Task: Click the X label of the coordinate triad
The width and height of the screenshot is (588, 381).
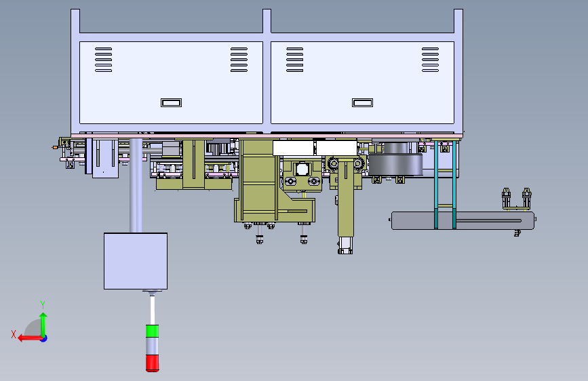Action: (14, 334)
